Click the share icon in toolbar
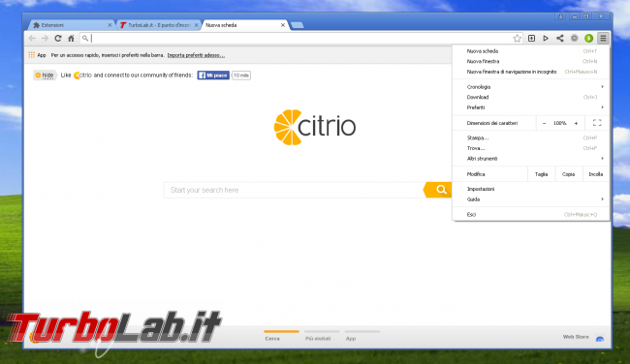 559,38
